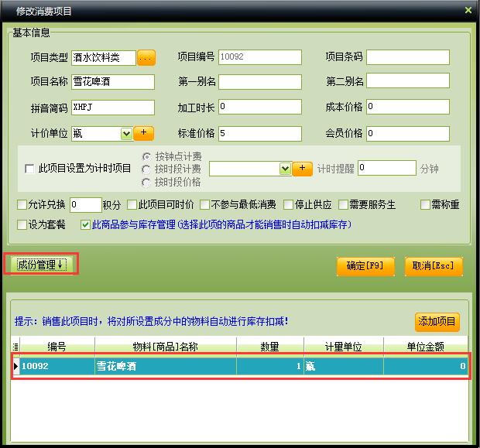480x448 pixels.
Task: Click the 积分 points input field
Action: point(85,205)
